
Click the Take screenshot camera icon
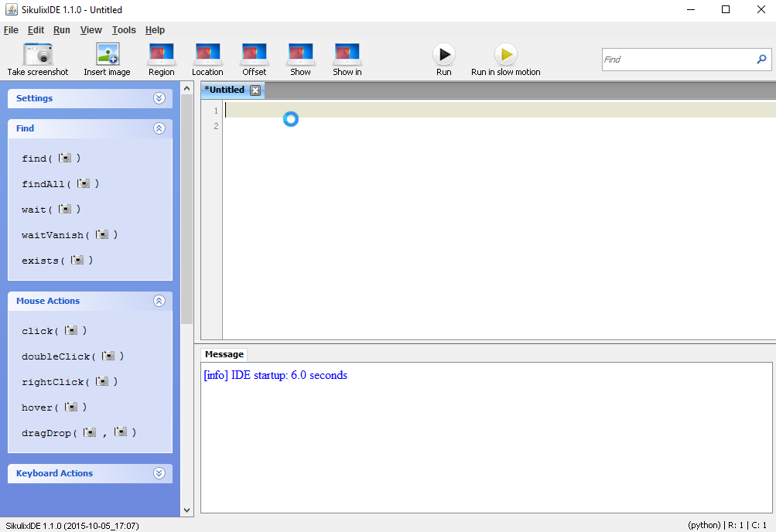(x=38, y=54)
